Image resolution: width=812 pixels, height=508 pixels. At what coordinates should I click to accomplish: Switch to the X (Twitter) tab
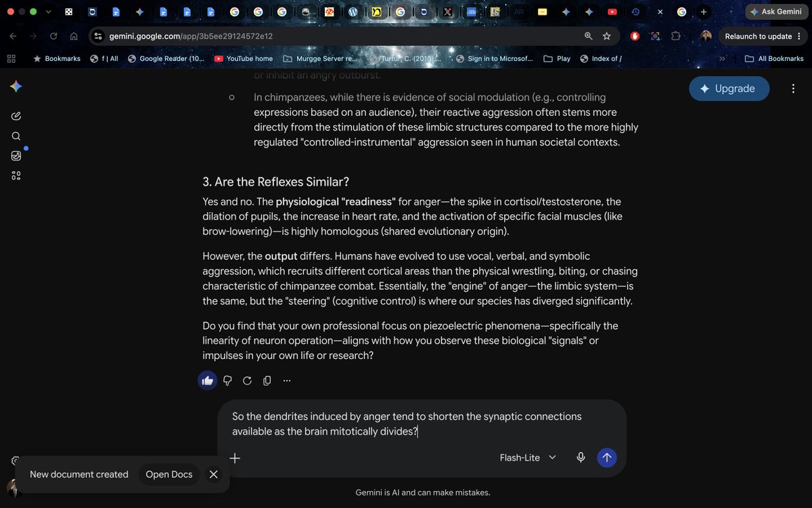pos(447,12)
